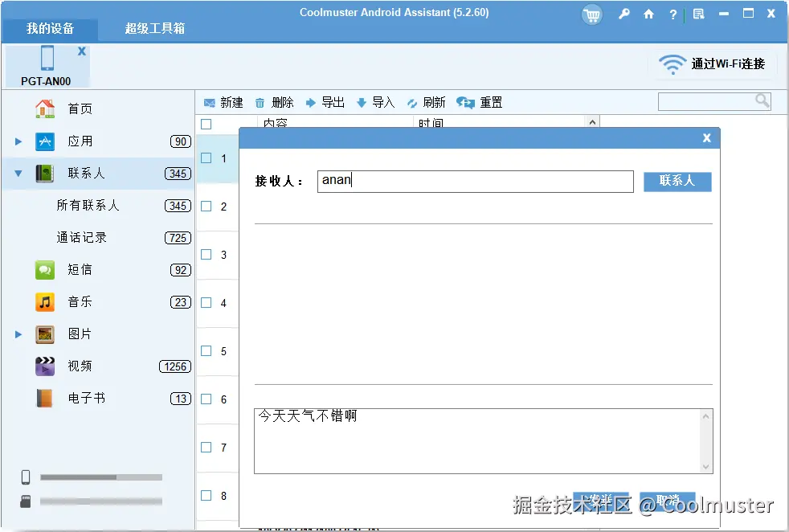The image size is (789, 532).
Task: Click message box scroll up arrow
Action: coord(706,416)
